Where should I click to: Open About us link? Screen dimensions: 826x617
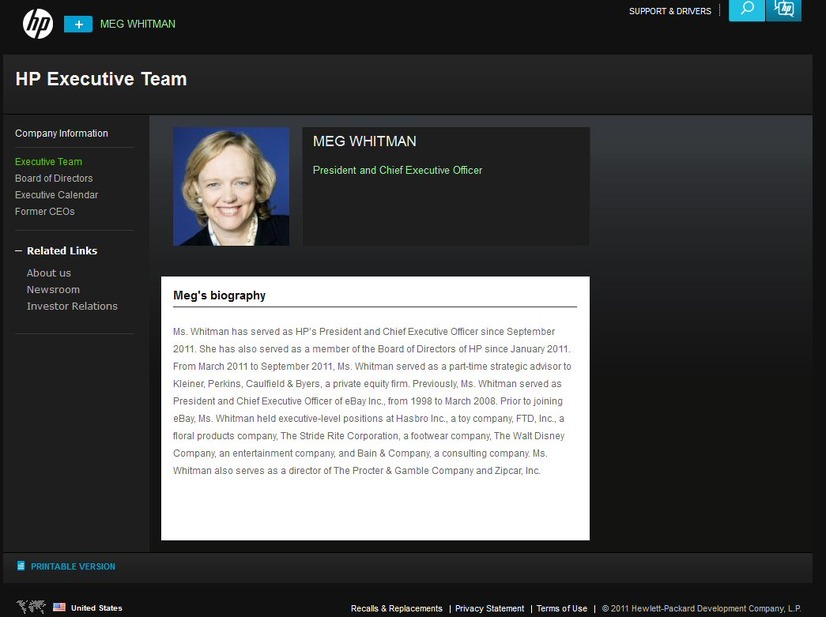click(49, 273)
